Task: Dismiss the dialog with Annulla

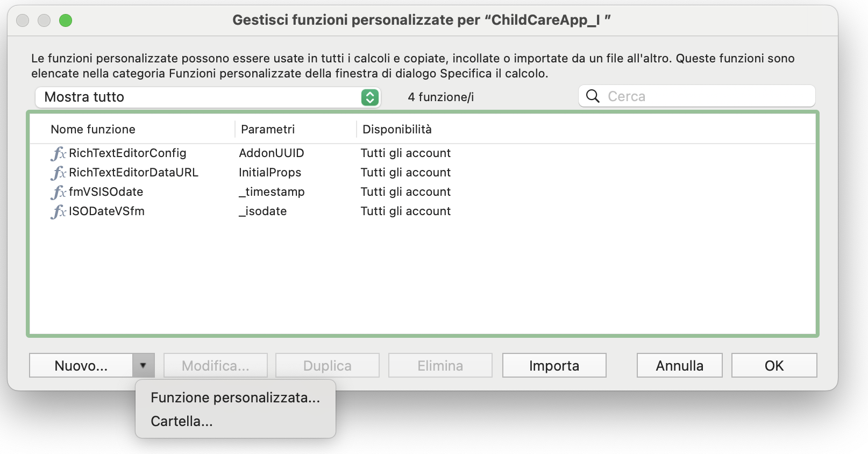Action: coord(679,365)
